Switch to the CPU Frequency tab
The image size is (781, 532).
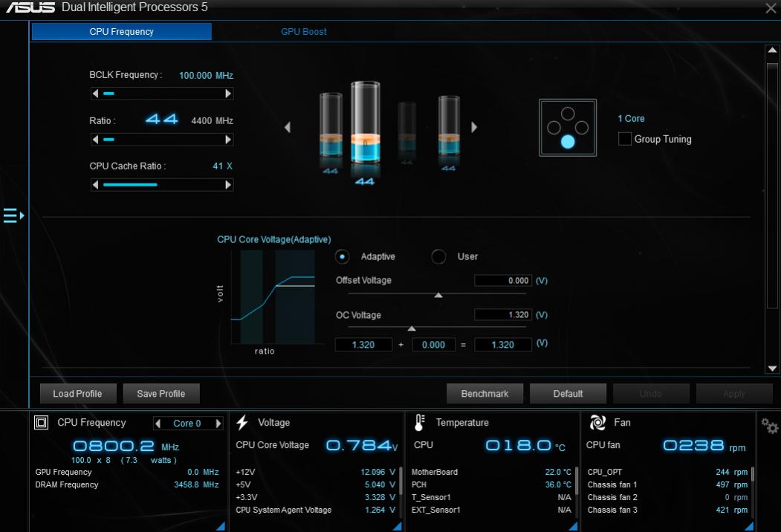(x=121, y=32)
